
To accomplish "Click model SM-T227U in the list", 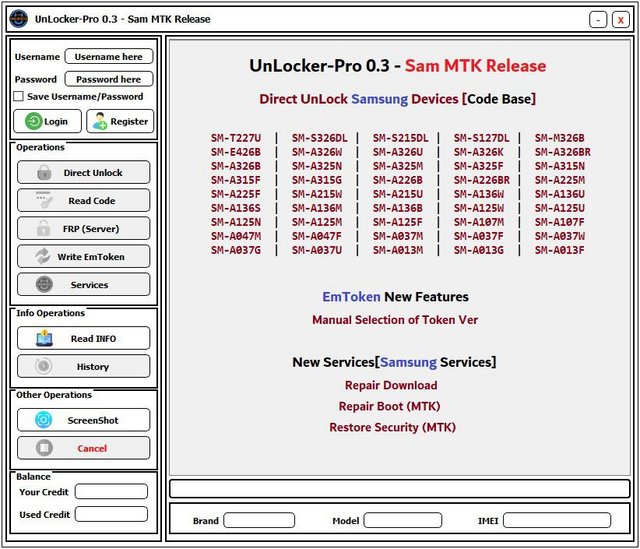I will pos(236,138).
